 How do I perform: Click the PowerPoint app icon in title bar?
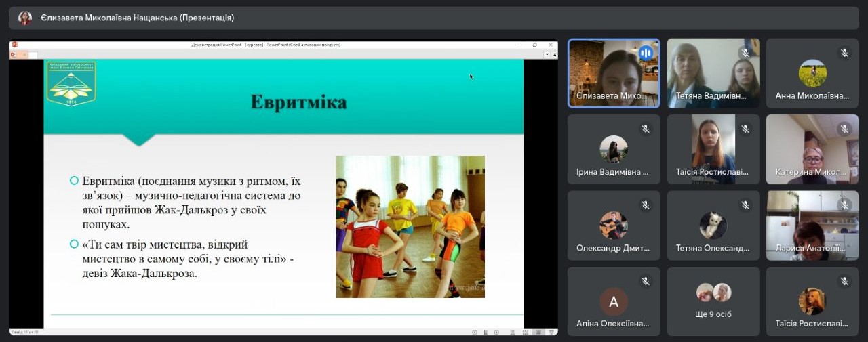point(14,45)
